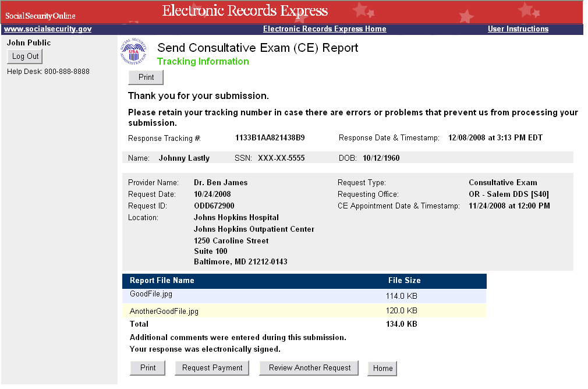The height and width of the screenshot is (389, 588).
Task: Click the Total file size value 134.0 KB
Action: pos(401,324)
